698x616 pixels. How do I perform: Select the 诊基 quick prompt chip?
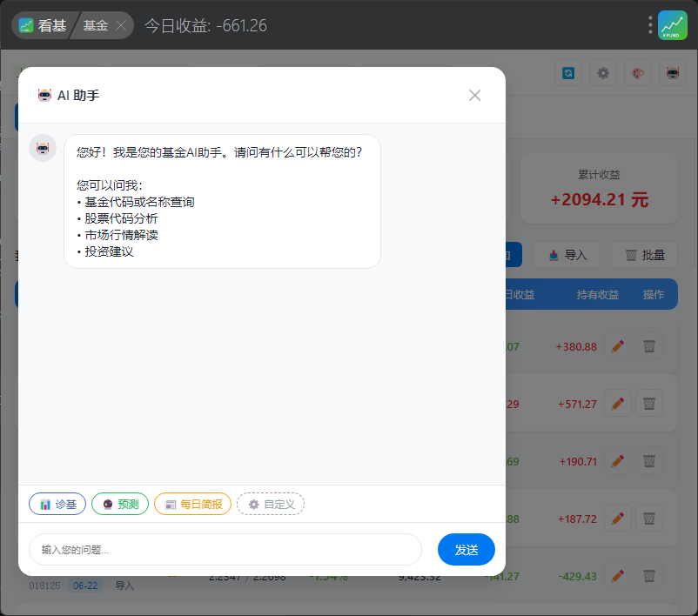point(57,504)
